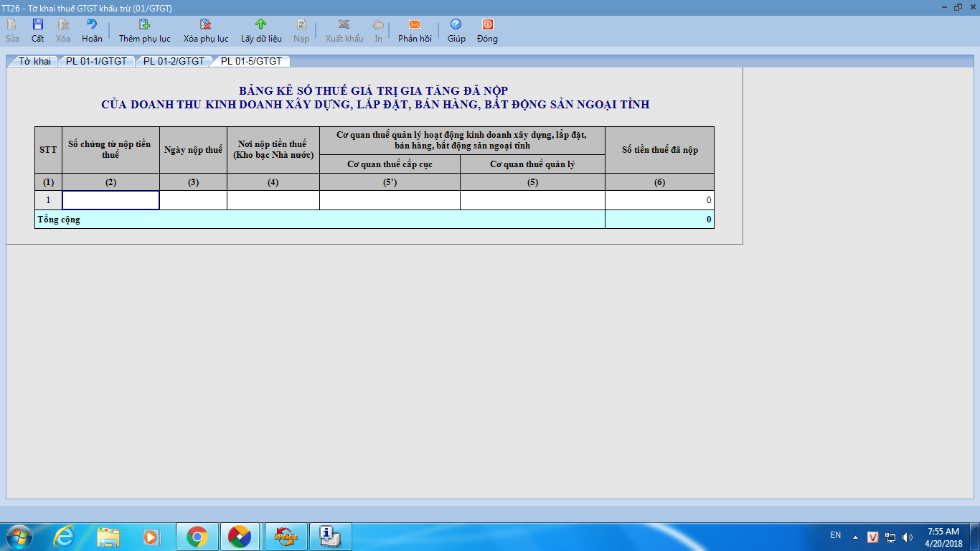Show hidden system tray icons

(855, 537)
